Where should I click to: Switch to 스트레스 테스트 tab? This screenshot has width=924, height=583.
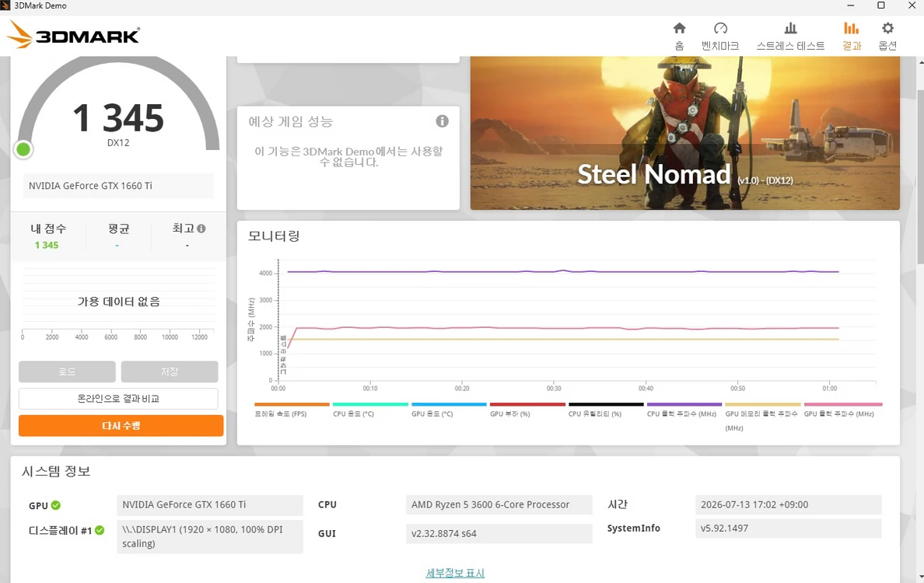pos(790,36)
